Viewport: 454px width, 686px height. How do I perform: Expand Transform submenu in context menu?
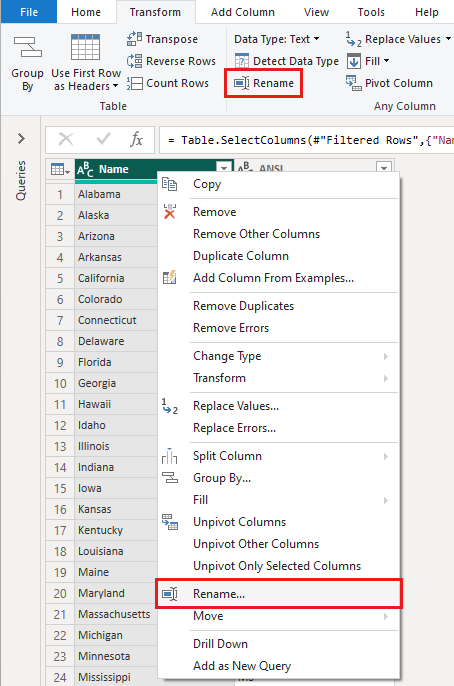pyautogui.click(x=386, y=378)
